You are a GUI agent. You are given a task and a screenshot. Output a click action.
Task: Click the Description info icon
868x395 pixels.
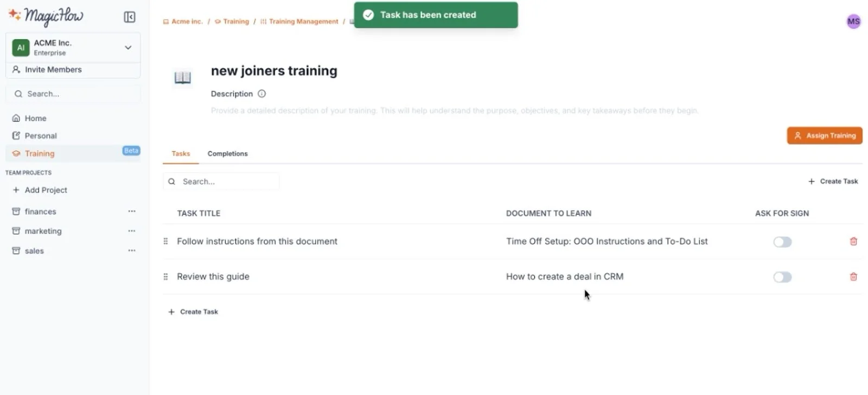point(262,94)
